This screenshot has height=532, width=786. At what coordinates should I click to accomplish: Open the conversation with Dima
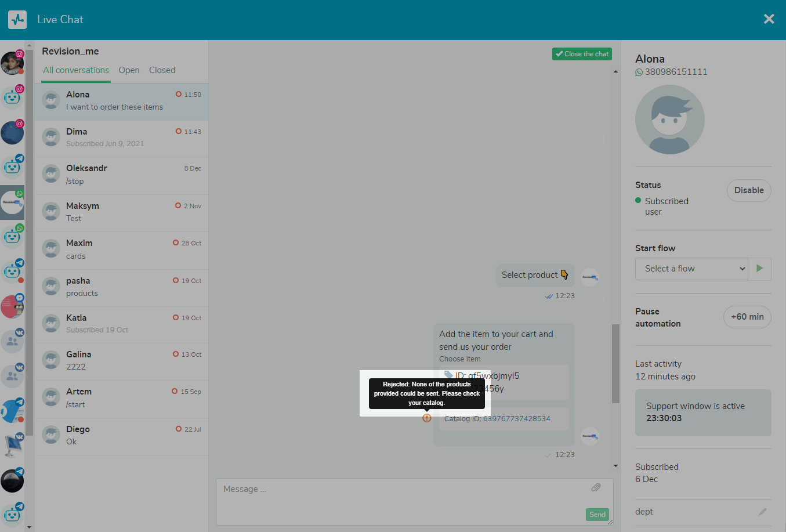[x=121, y=137]
